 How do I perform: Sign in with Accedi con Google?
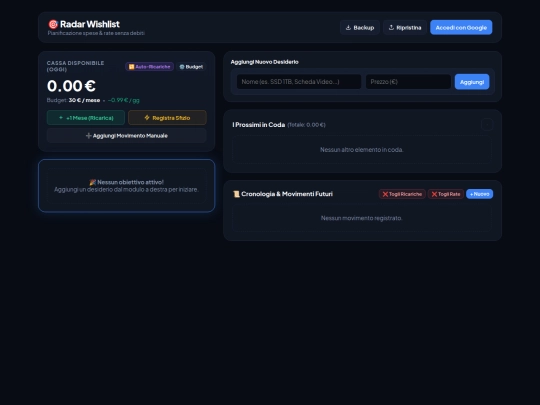[461, 28]
